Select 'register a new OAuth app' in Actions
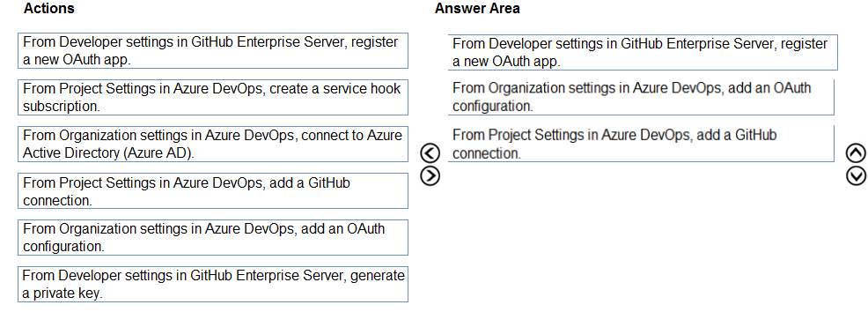 [x=213, y=51]
